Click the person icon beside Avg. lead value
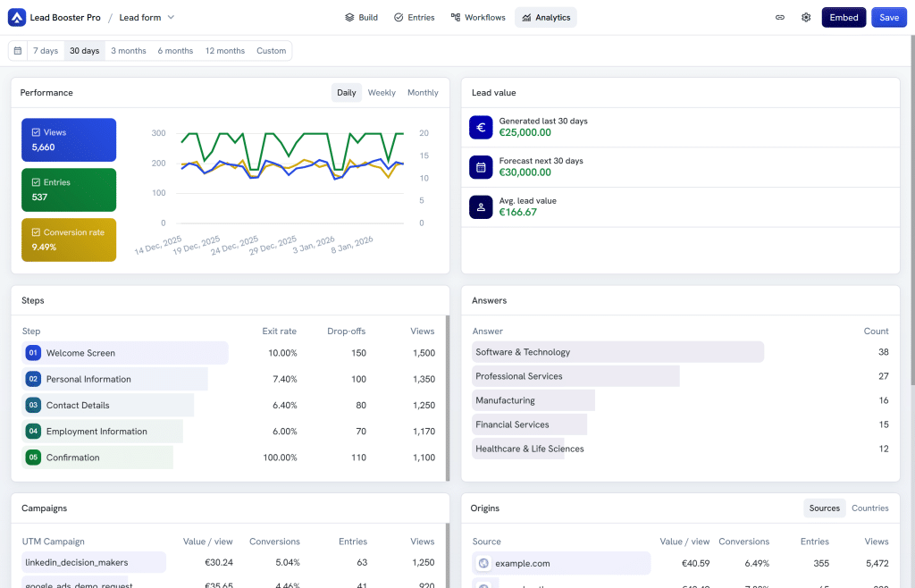Image resolution: width=915 pixels, height=588 pixels. (x=481, y=207)
